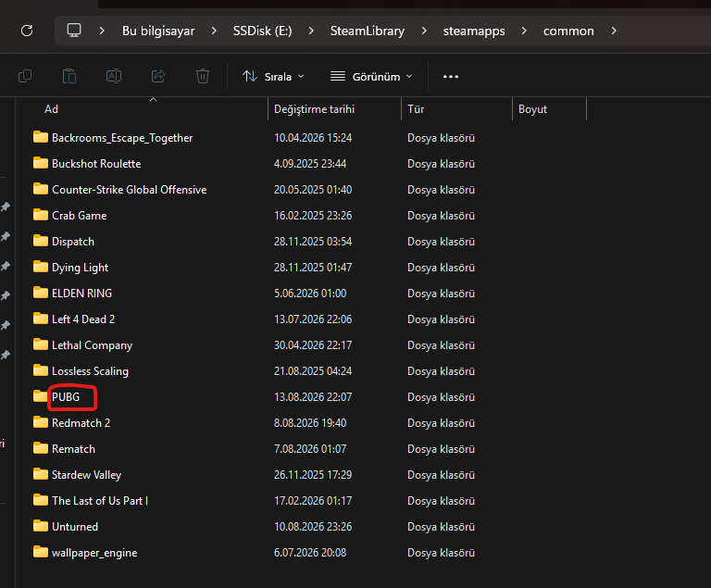Go to steamapps in breadcrumb
This screenshot has height=588, width=711.
click(474, 31)
